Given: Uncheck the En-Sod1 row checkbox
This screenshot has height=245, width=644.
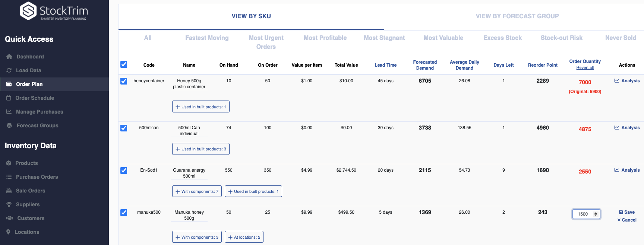Looking at the screenshot, I should 124,171.
